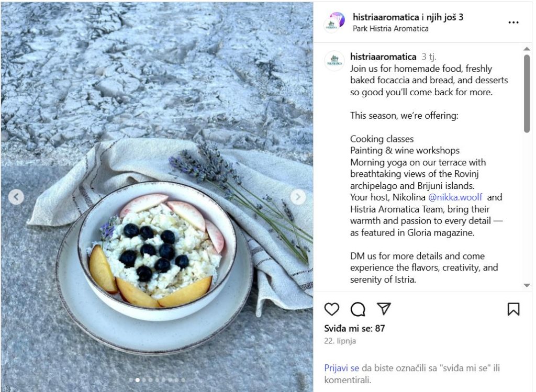Go to the previous photo in carousel

(x=16, y=197)
